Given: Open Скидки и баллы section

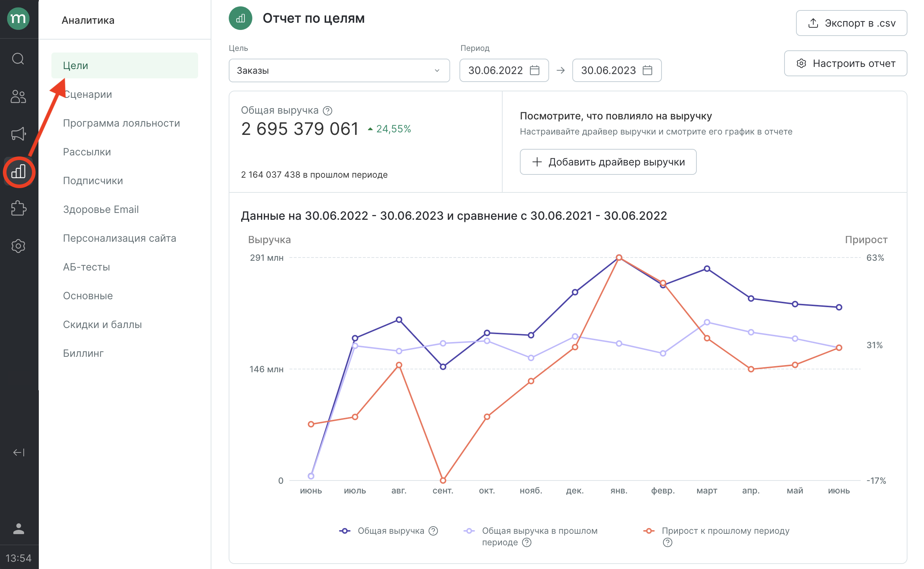Looking at the screenshot, I should pyautogui.click(x=102, y=324).
